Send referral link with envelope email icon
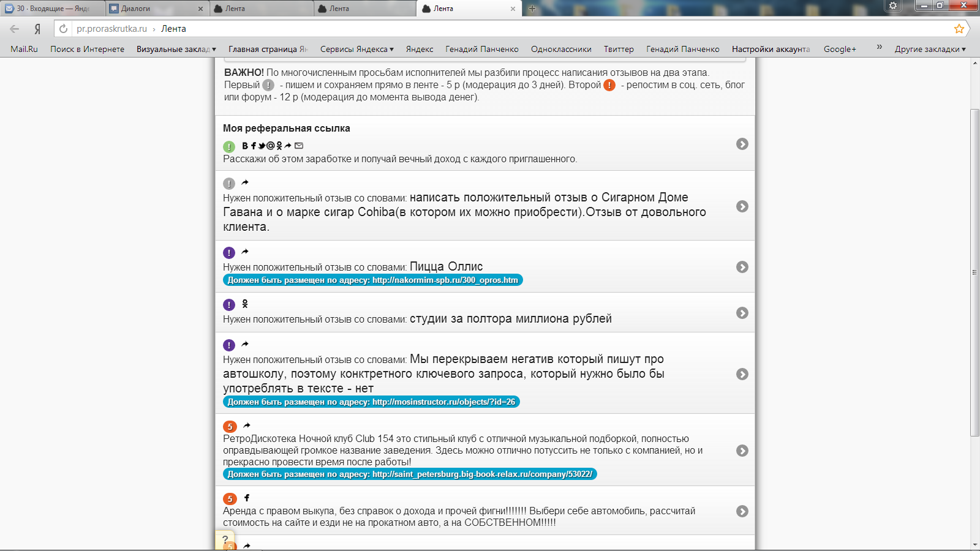 coord(299,146)
